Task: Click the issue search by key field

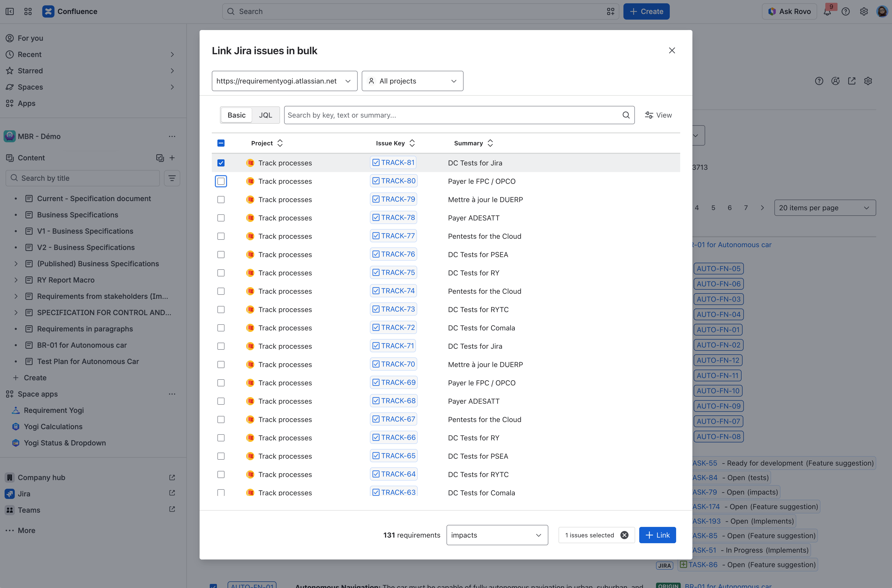Action: [459, 115]
